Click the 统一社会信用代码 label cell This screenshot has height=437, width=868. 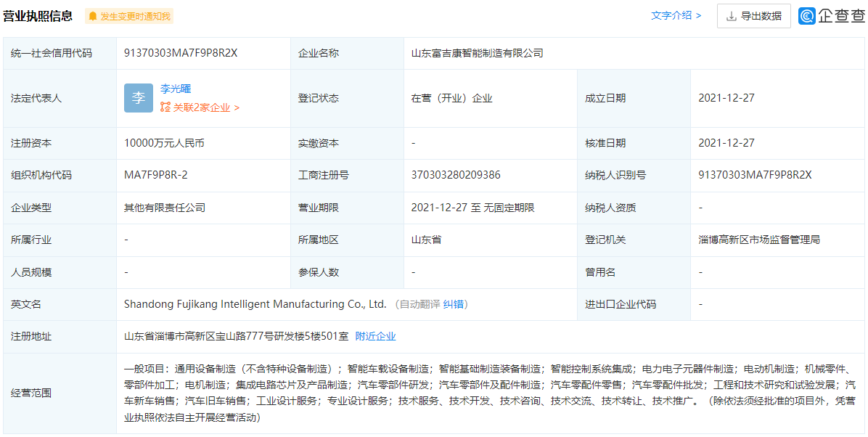[x=60, y=53]
